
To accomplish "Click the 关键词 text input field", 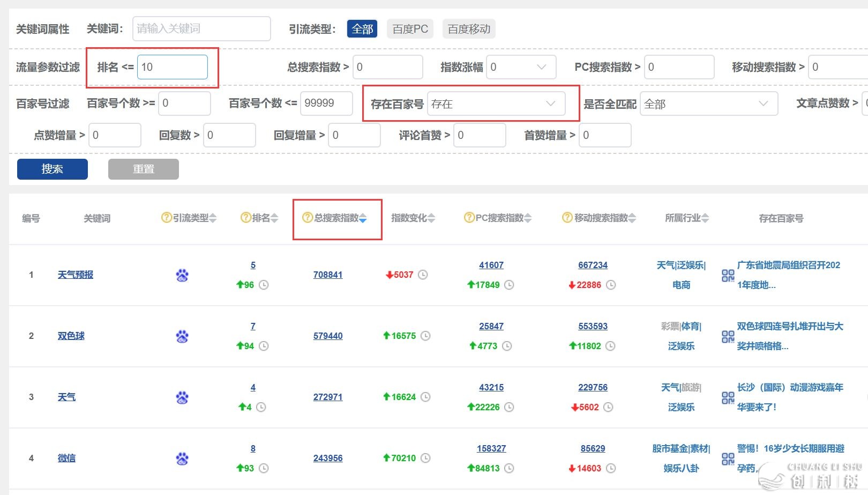I will (x=201, y=29).
